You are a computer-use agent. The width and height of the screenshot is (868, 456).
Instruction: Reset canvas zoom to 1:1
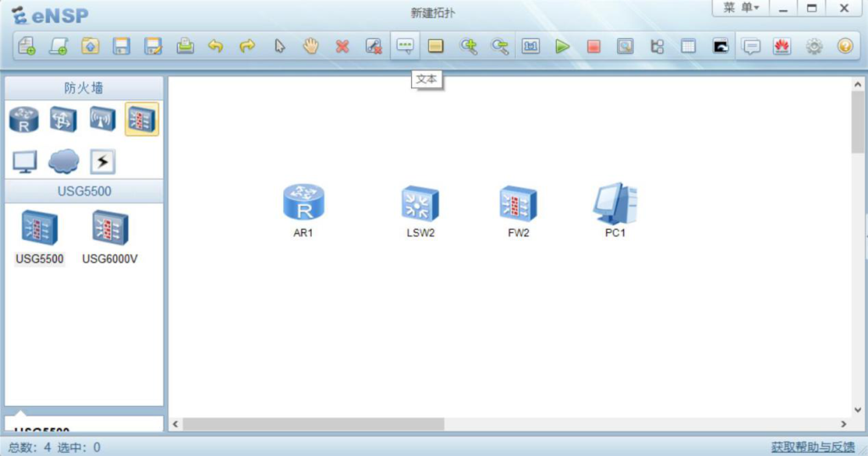click(531, 46)
